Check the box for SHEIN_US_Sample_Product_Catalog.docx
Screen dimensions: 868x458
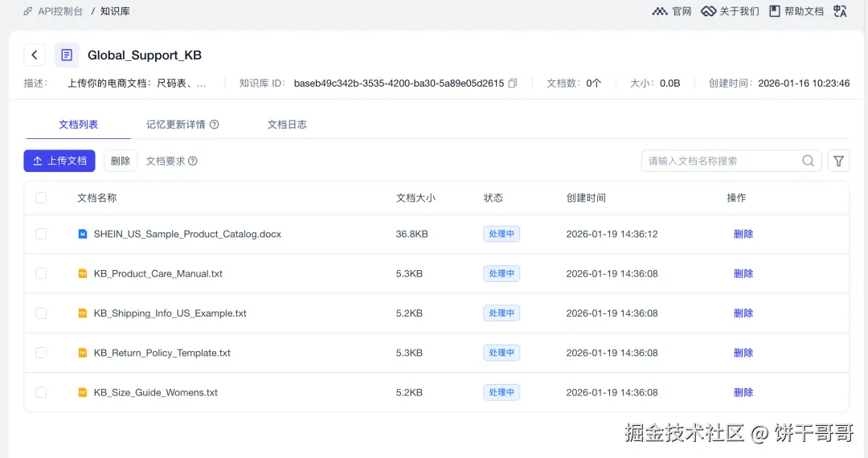pyautogui.click(x=41, y=234)
